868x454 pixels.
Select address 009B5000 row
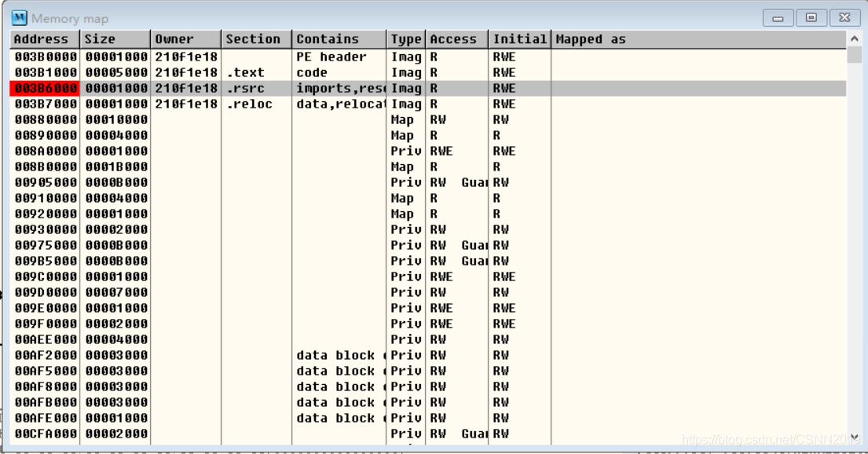tap(428, 261)
